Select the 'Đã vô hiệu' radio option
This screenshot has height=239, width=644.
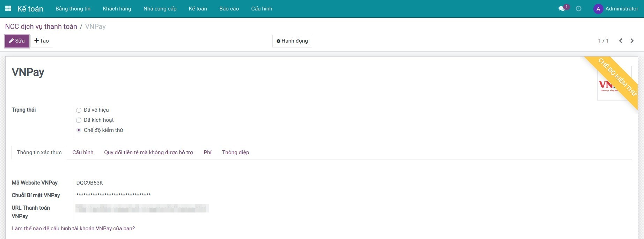tap(79, 110)
